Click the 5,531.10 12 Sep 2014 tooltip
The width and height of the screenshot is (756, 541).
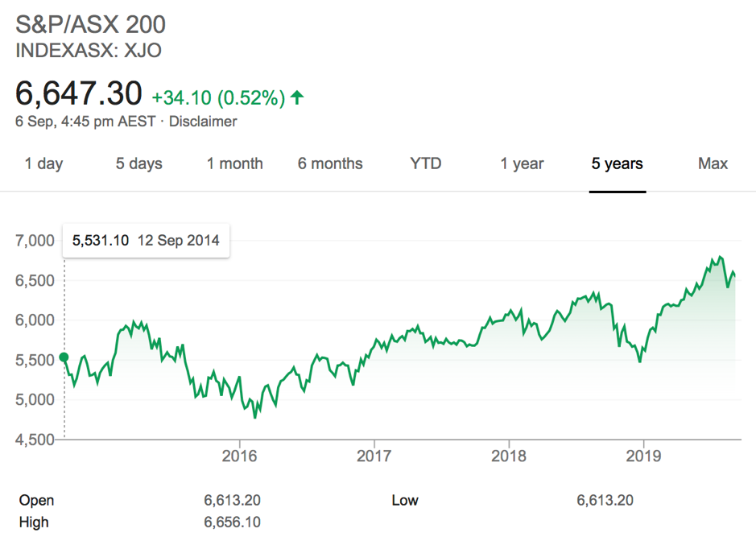(146, 240)
